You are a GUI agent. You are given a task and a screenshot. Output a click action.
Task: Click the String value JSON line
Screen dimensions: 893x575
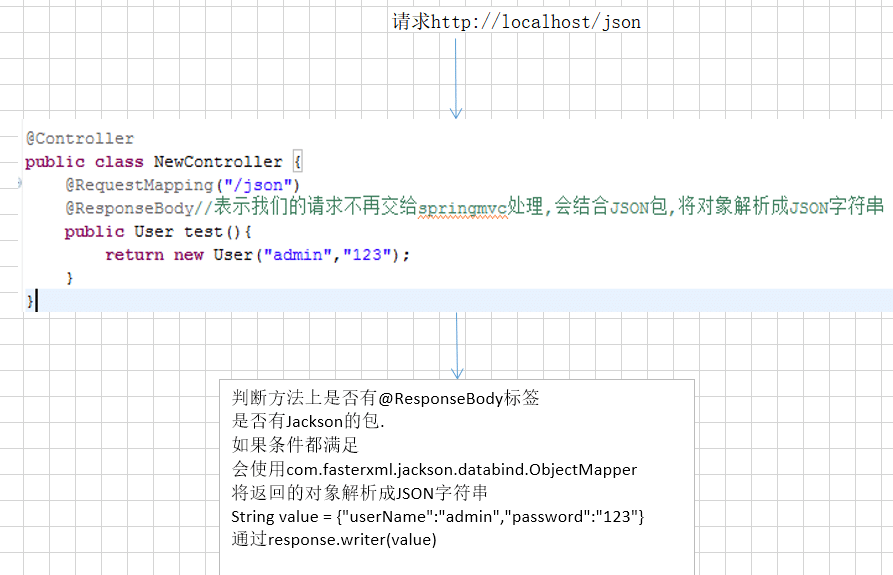tap(437, 516)
